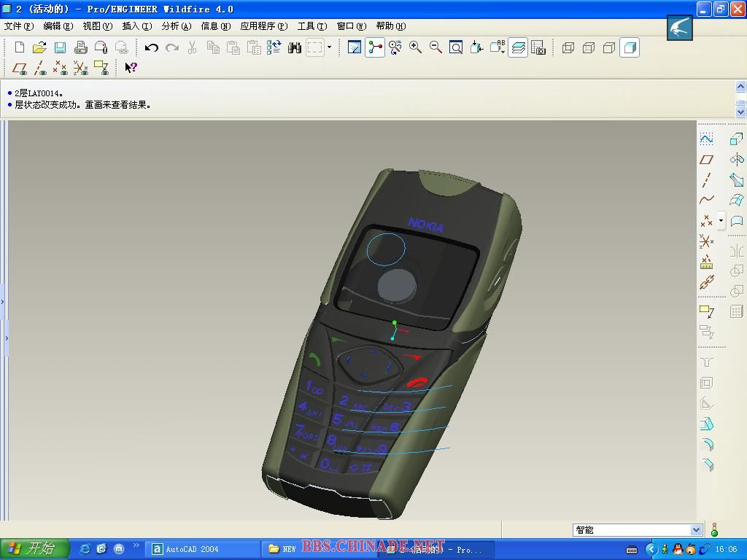This screenshot has height=560, width=747.
Task: Click the Save file icon
Action: [60, 48]
